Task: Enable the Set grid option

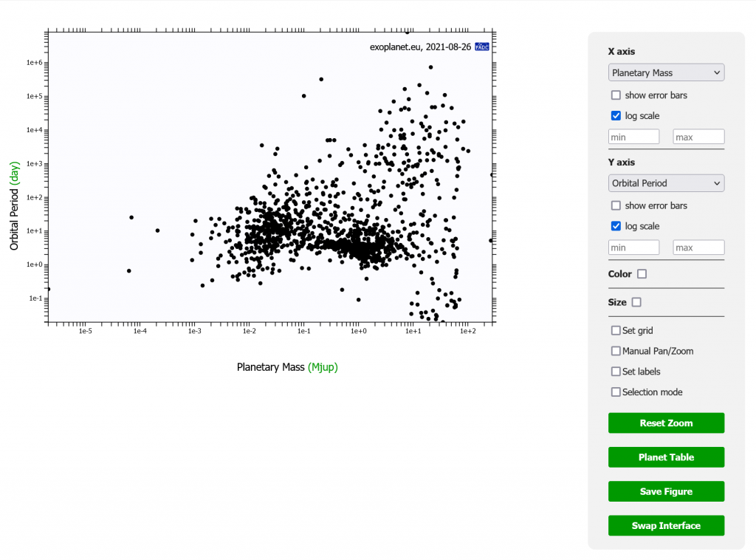Action: coord(616,330)
